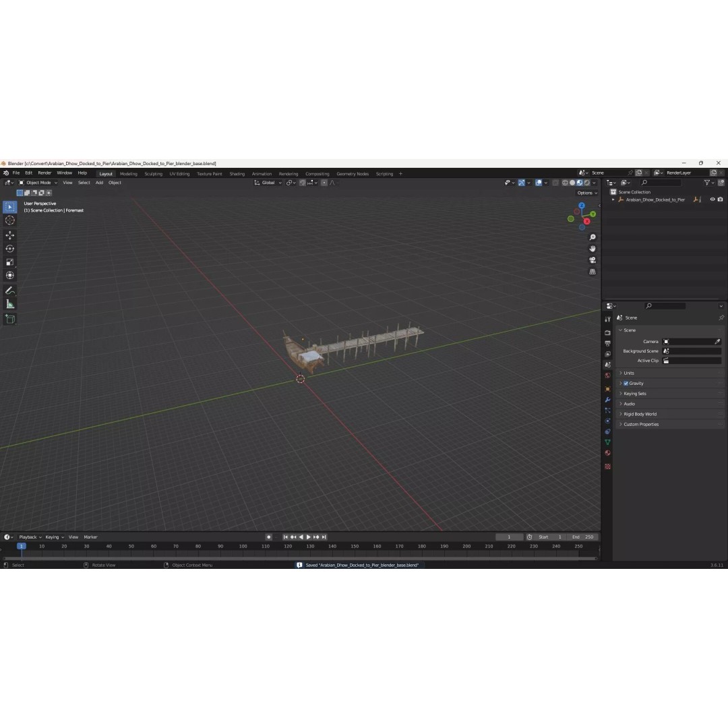Toggle render visibility camera icon for Arabian_Dhow_Docked_to_Pier
The width and height of the screenshot is (728, 728).
coord(720,200)
